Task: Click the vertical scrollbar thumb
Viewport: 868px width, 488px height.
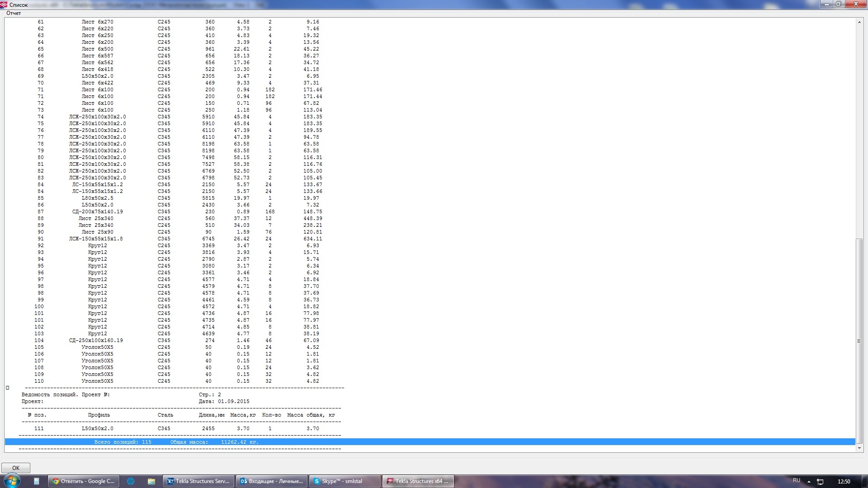Action: coord(859,341)
